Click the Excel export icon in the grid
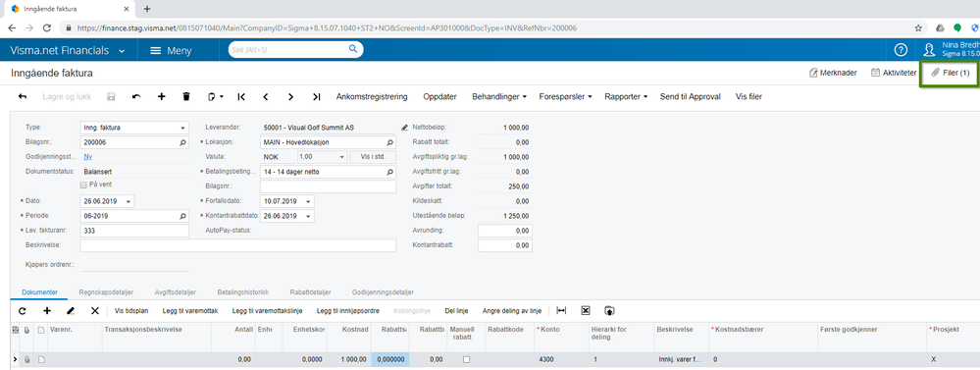This screenshot has height=370, width=980. click(x=586, y=311)
